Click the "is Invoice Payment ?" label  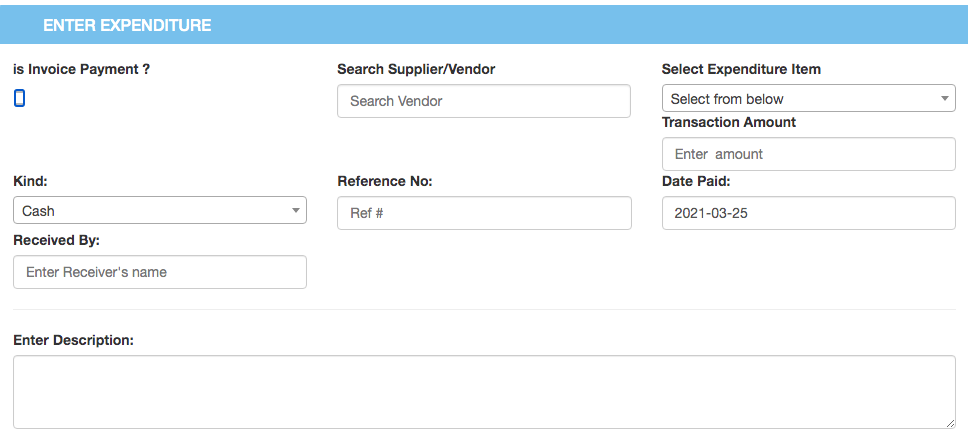[82, 69]
